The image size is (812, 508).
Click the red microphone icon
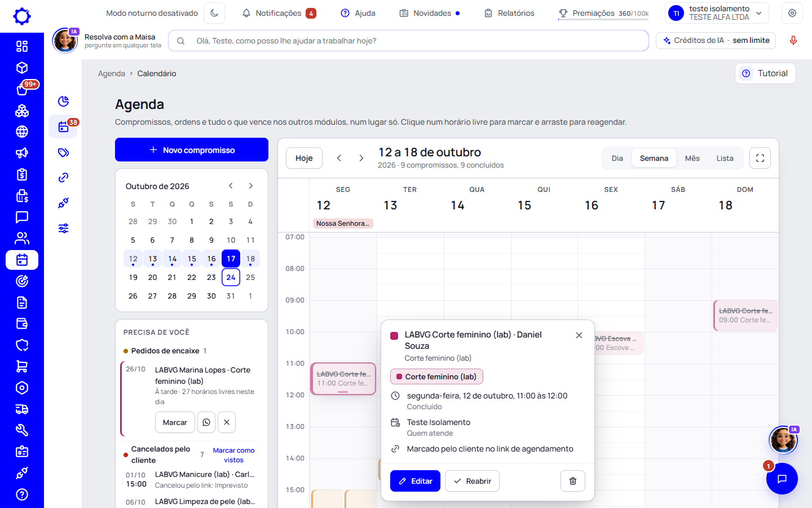pyautogui.click(x=793, y=41)
